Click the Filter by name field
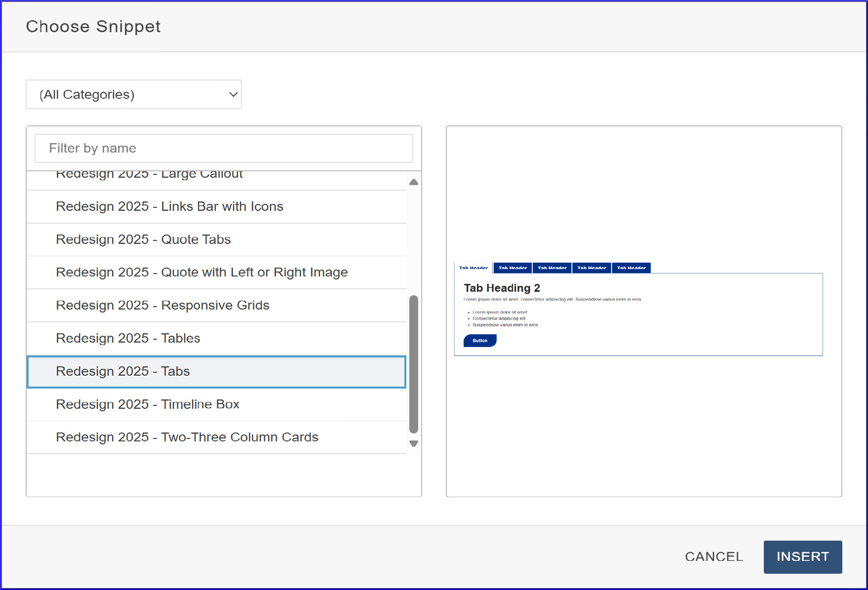This screenshot has height=590, width=868. pos(224,148)
